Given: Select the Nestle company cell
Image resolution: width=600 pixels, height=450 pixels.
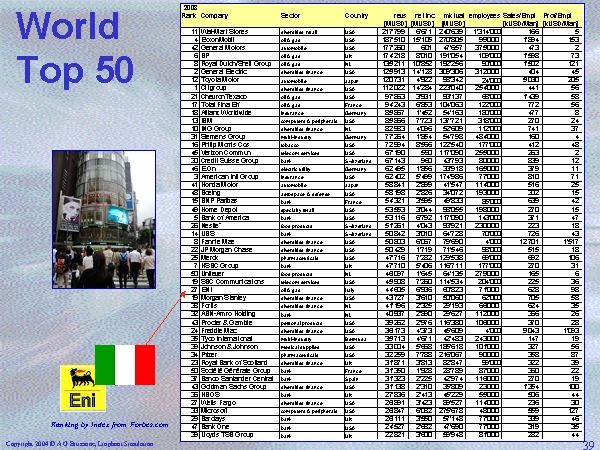Looking at the screenshot, I should pos(240,226).
